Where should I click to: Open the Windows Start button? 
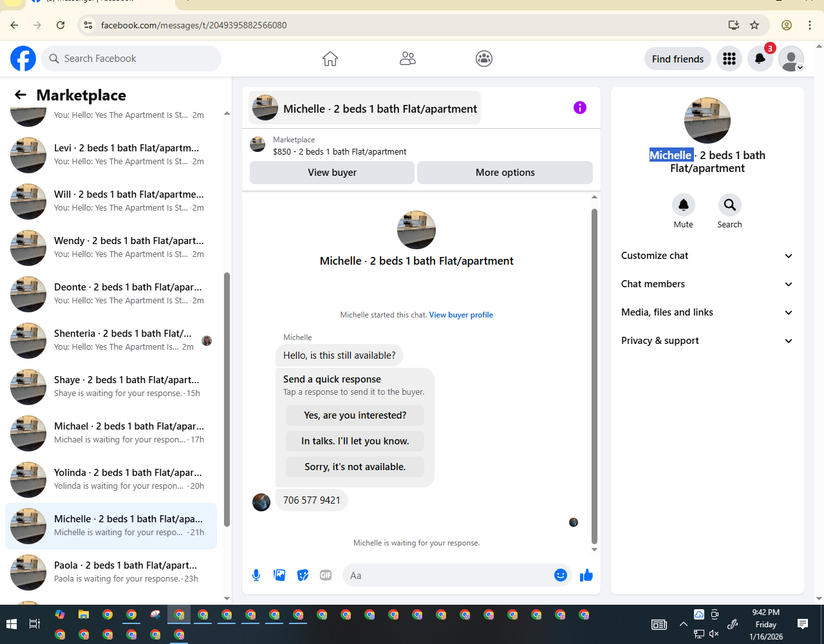tap(11, 624)
